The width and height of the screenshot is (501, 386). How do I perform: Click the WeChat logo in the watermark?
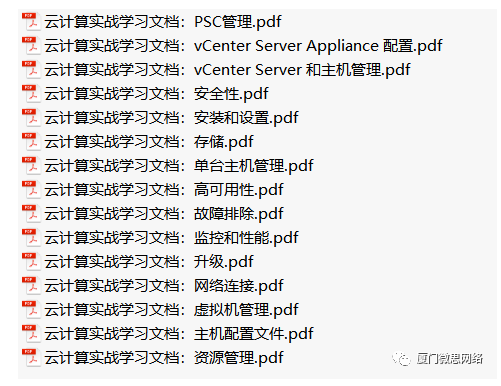point(401,359)
